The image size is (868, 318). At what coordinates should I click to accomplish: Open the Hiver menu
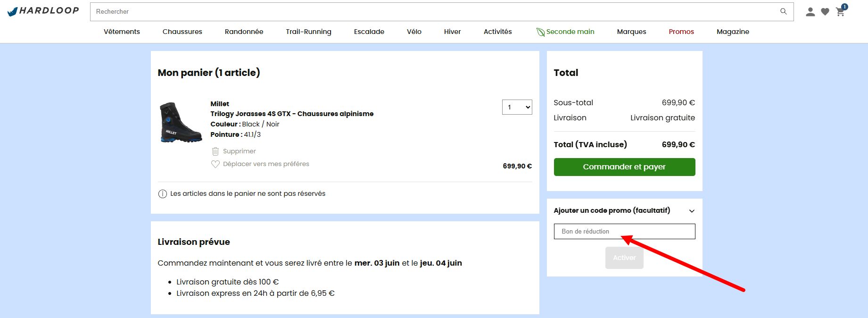coord(452,32)
